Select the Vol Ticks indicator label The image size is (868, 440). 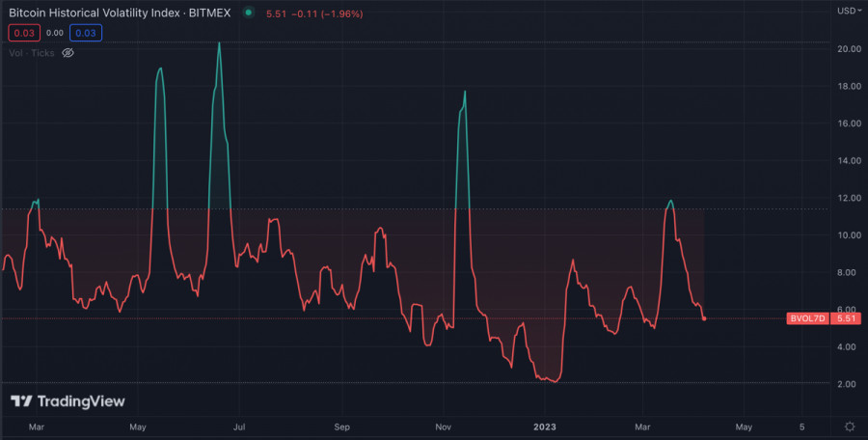[x=31, y=53]
